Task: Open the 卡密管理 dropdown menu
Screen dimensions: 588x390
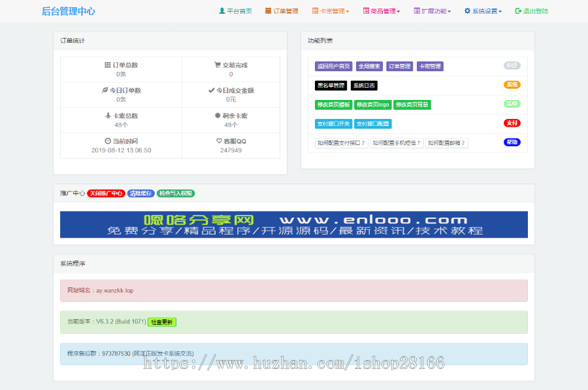Action: pos(330,11)
